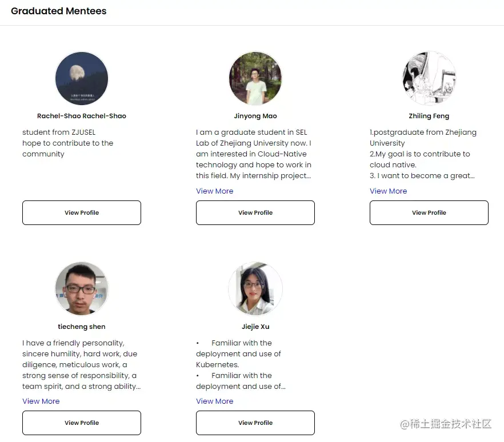The image size is (504, 442).
Task: Click Jinyong Mao's profile picture
Action: tap(255, 79)
